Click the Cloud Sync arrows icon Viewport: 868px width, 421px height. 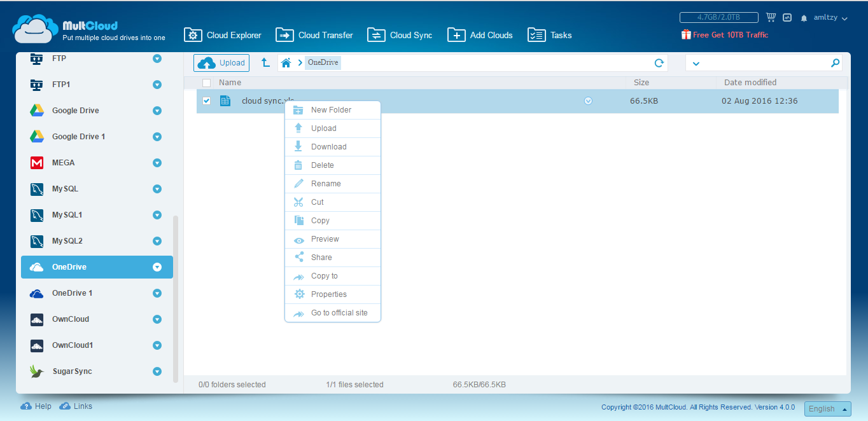376,35
